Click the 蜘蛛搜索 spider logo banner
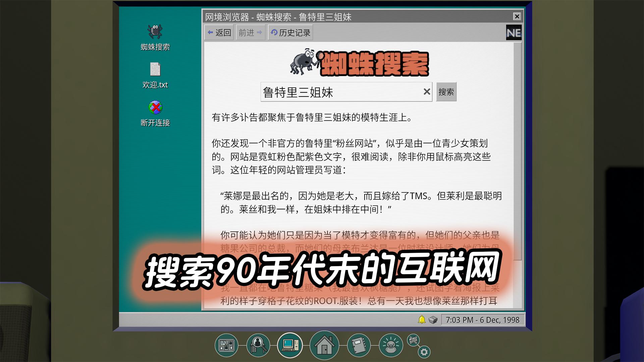The height and width of the screenshot is (362, 644). pos(359,63)
